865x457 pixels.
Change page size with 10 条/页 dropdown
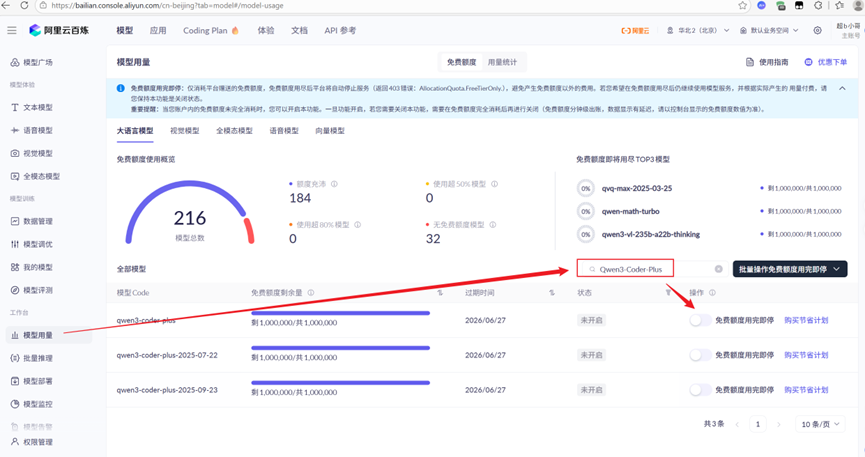pos(820,424)
